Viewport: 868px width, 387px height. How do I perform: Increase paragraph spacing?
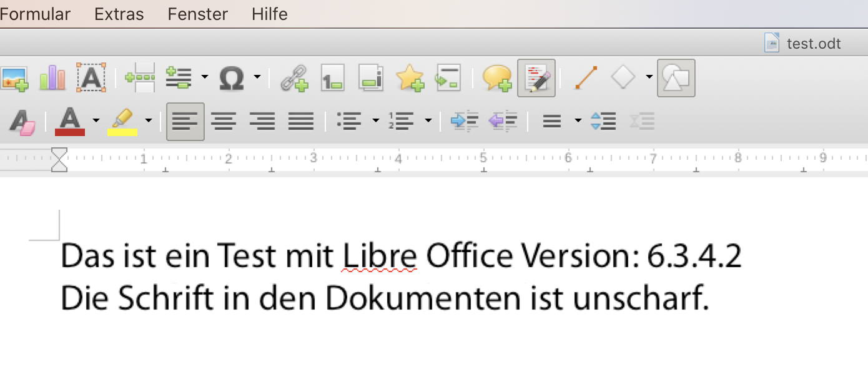pyautogui.click(x=603, y=121)
